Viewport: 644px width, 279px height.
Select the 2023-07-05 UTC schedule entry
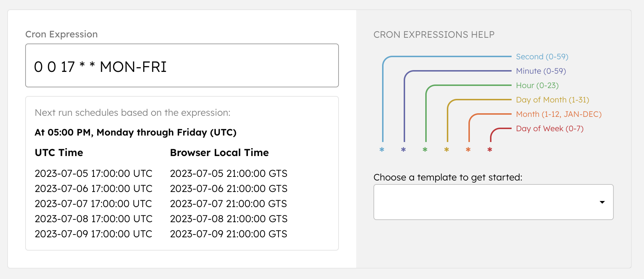(x=94, y=173)
